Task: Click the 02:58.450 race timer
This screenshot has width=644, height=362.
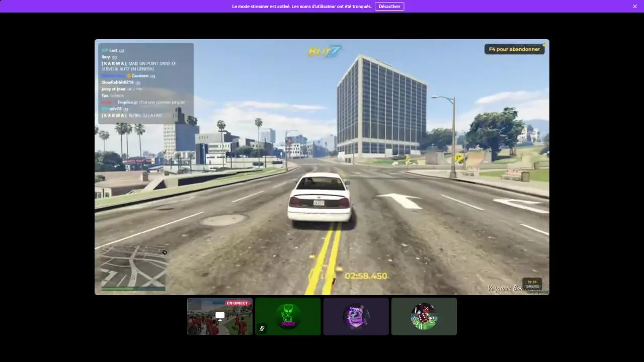Action: point(366,276)
